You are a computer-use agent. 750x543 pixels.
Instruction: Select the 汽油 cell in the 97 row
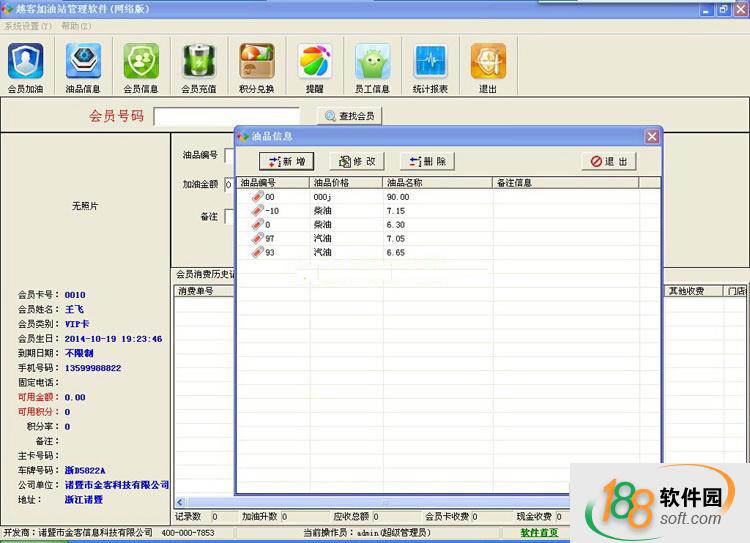pyautogui.click(x=323, y=238)
